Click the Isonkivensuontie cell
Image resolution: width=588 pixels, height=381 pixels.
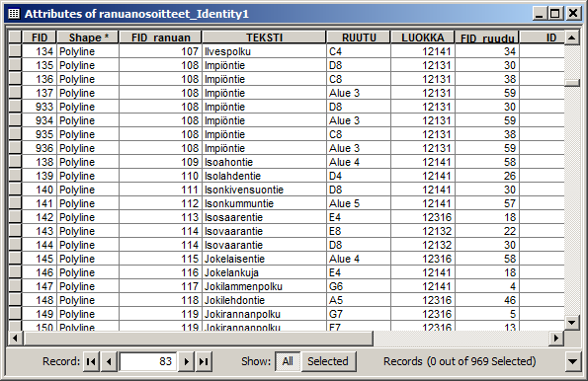click(264, 190)
